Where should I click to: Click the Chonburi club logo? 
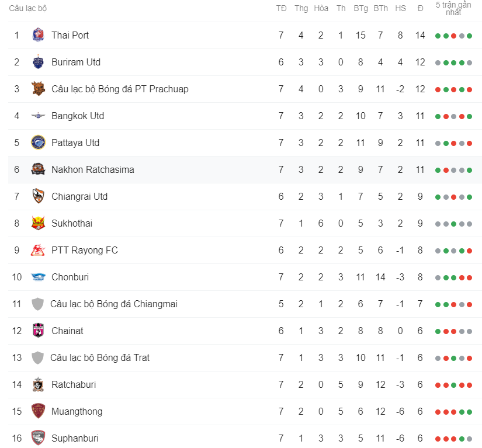[38, 277]
